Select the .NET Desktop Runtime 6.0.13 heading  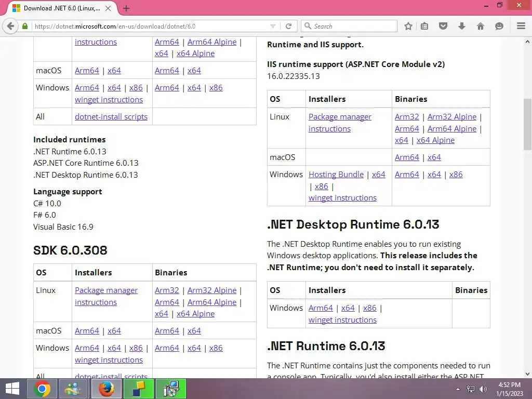pyautogui.click(x=353, y=224)
